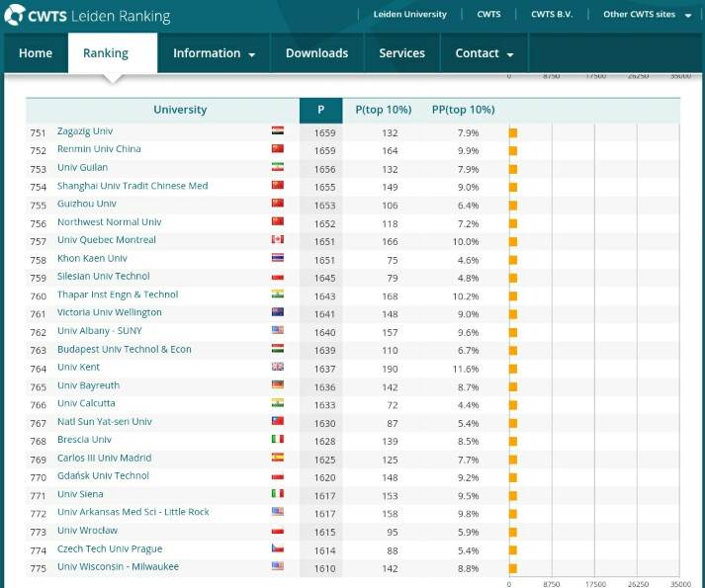Expand the Contact dropdown menu
This screenshot has height=588, width=705.
click(x=484, y=53)
